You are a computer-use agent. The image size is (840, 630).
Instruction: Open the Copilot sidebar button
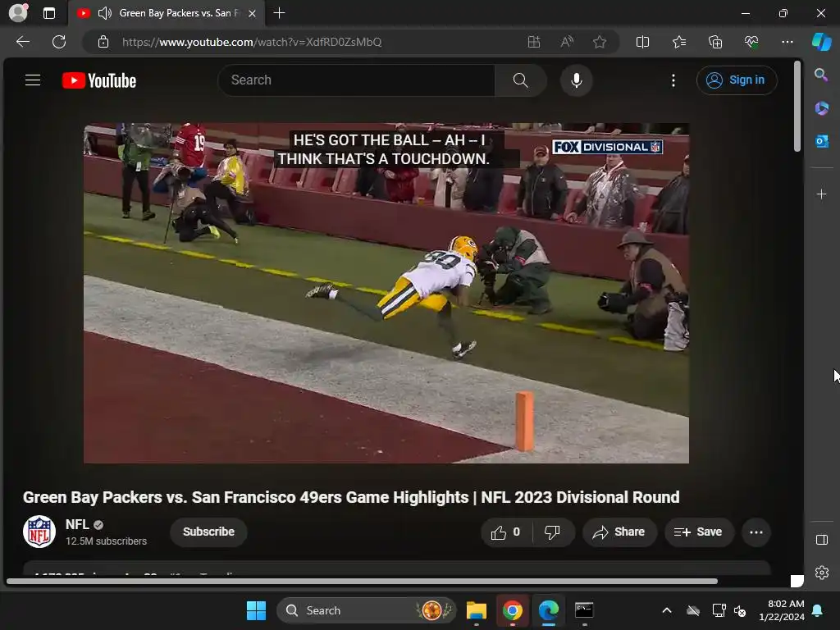click(821, 42)
